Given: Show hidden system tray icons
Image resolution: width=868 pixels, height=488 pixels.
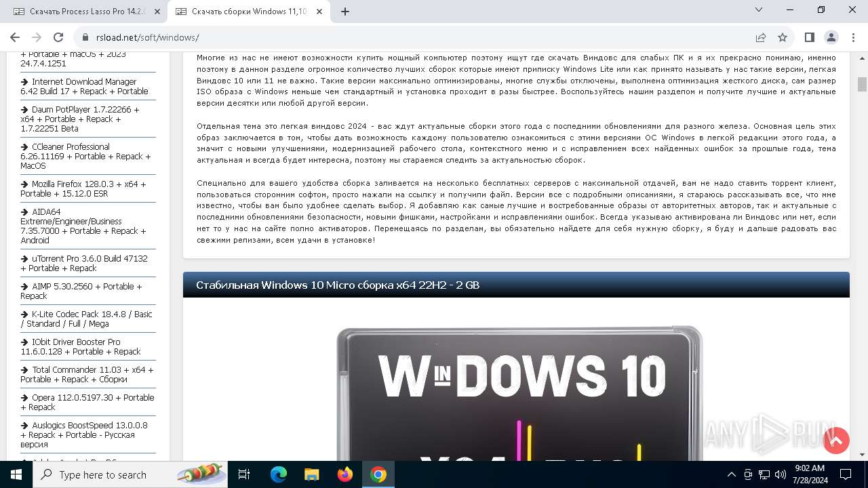Looking at the screenshot, I should coord(731,474).
